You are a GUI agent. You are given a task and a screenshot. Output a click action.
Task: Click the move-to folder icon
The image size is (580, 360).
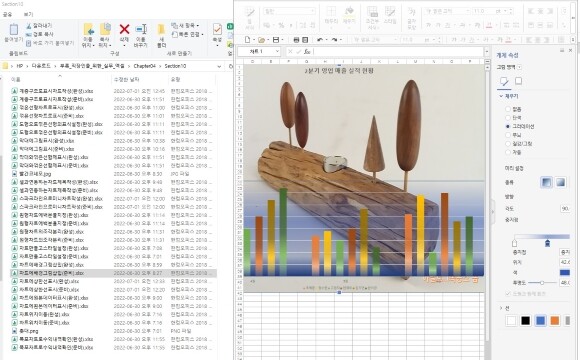point(88,30)
